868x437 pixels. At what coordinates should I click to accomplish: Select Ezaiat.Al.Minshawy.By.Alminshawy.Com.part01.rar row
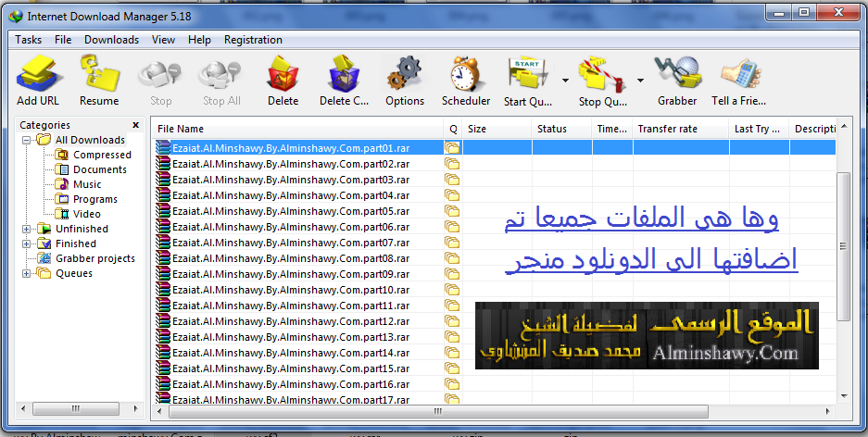click(493, 148)
